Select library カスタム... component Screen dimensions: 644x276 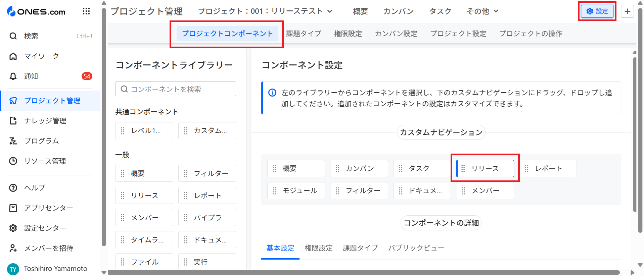(207, 130)
